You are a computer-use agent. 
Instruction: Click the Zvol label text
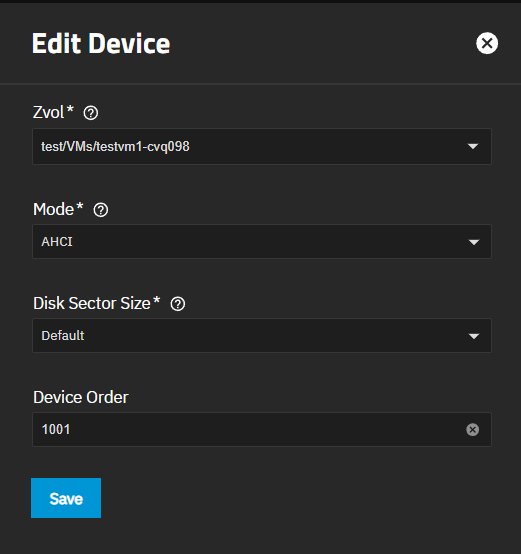[x=49, y=112]
